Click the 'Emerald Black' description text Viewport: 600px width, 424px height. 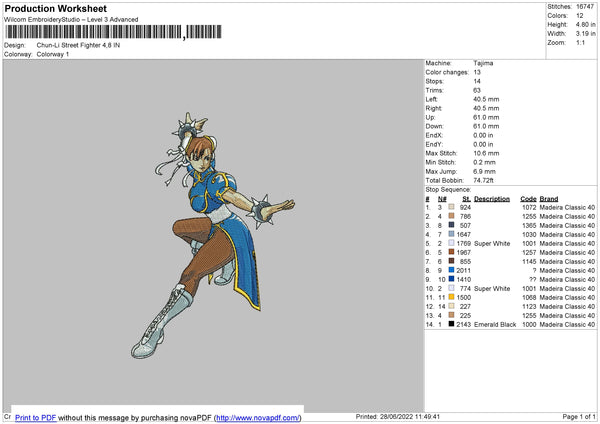click(x=495, y=325)
